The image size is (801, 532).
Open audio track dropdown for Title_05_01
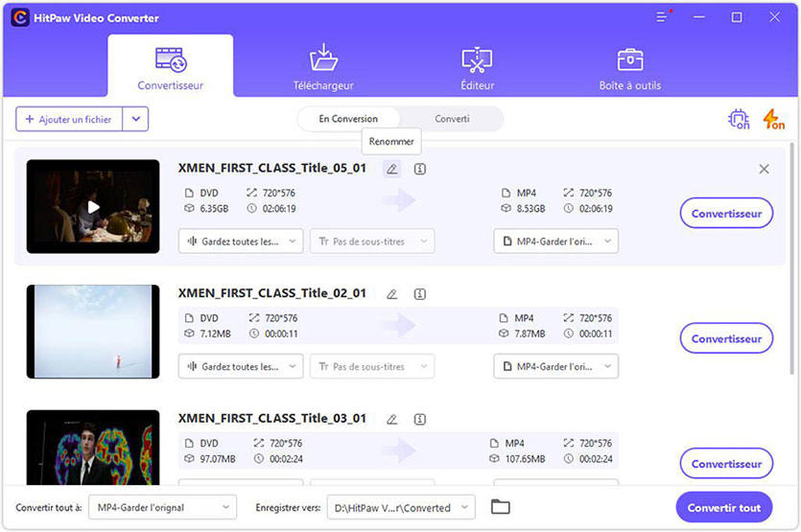click(x=241, y=241)
